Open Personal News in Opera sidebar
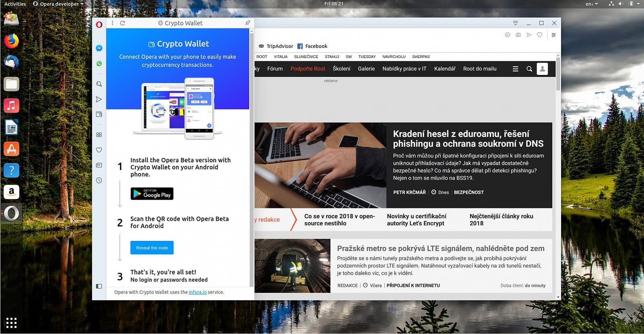The height and width of the screenshot is (334, 644). point(99,165)
